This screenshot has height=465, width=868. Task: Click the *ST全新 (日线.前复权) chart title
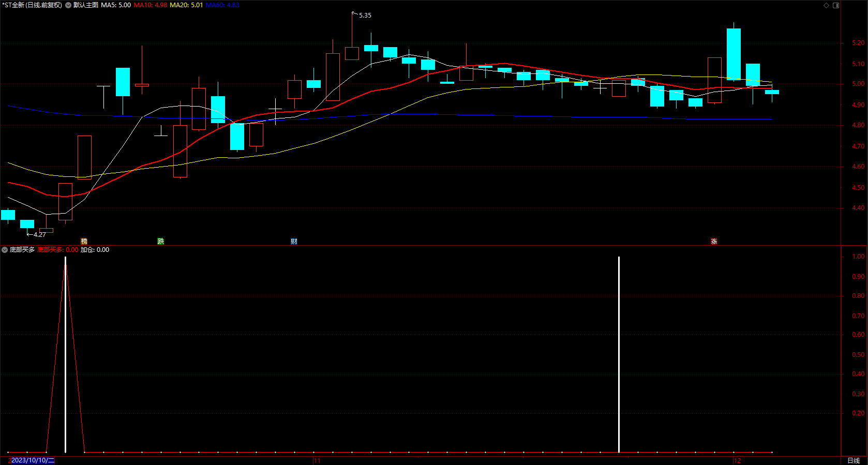32,5
